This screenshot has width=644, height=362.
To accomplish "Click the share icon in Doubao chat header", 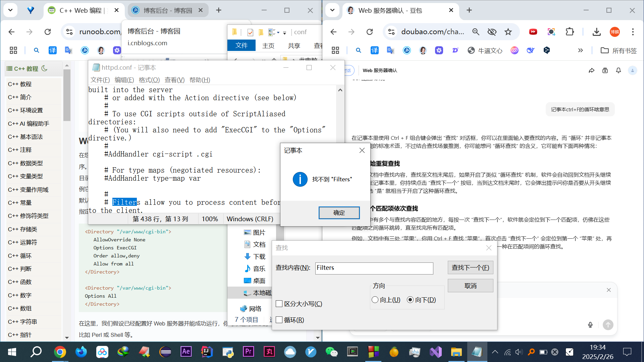I will [x=591, y=70].
